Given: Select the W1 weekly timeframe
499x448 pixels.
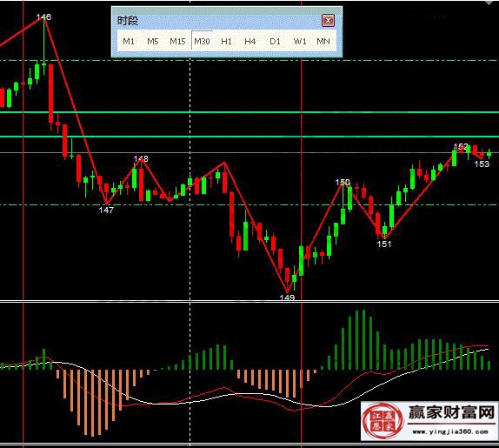Looking at the screenshot, I should click(x=300, y=42).
